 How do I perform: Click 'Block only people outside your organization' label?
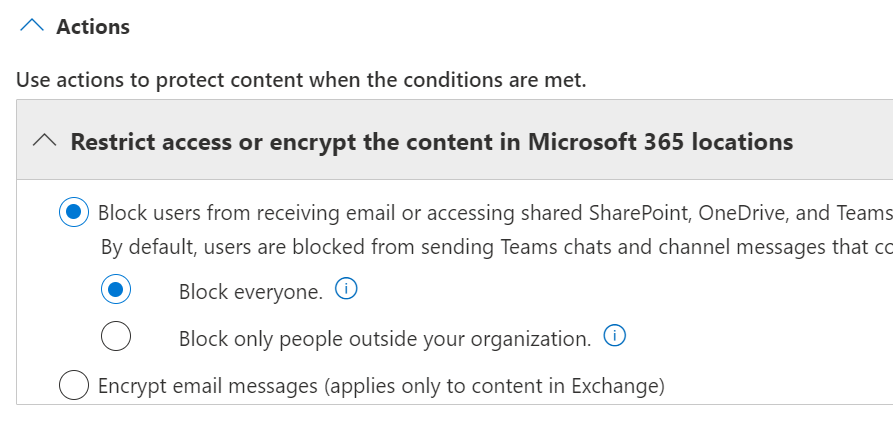coord(385,339)
